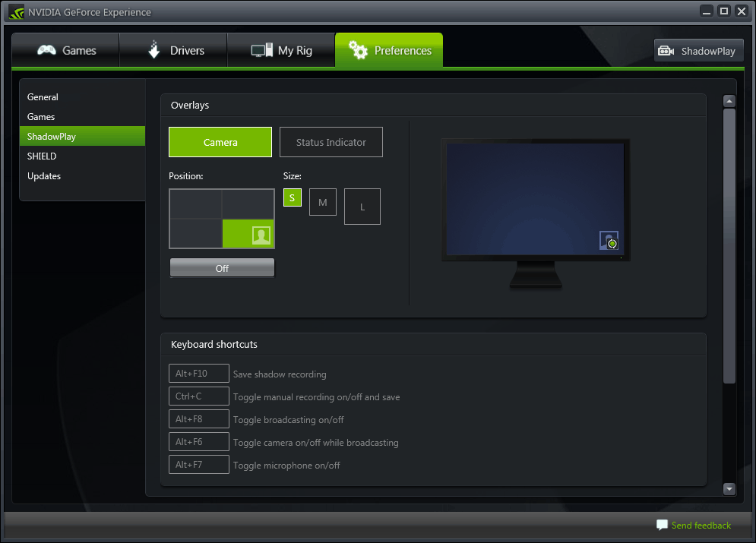Click the NVIDIA logo in title bar
The image size is (756, 543).
(x=16, y=12)
